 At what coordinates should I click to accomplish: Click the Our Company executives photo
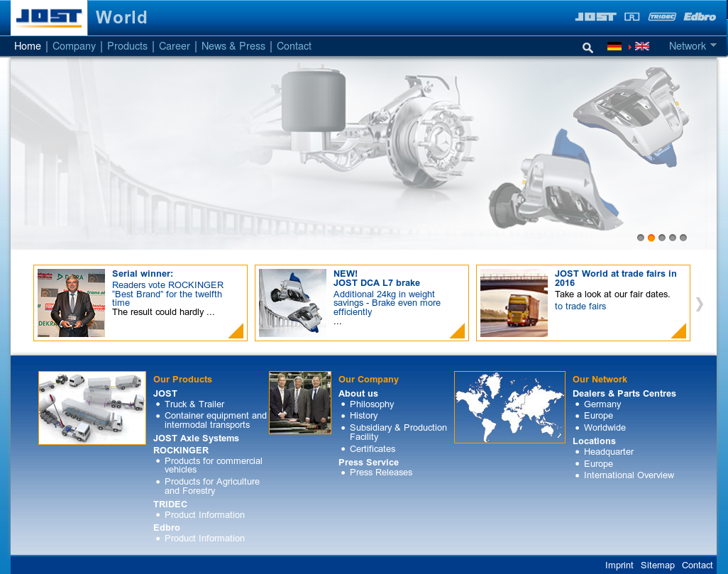click(x=300, y=402)
